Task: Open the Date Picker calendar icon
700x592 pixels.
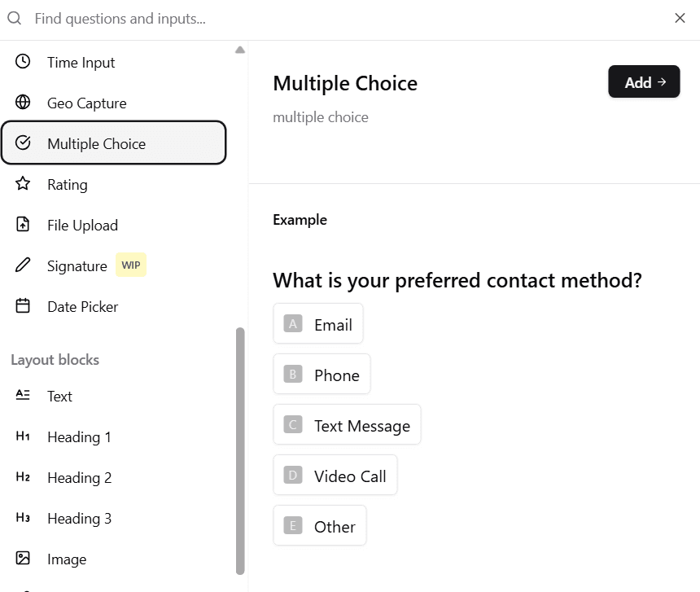Action: coord(23,306)
